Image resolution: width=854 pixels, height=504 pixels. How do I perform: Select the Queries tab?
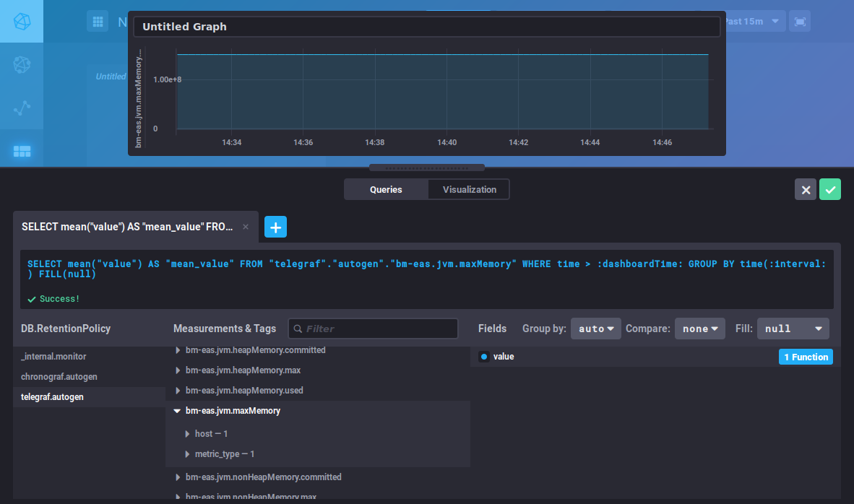pos(386,189)
